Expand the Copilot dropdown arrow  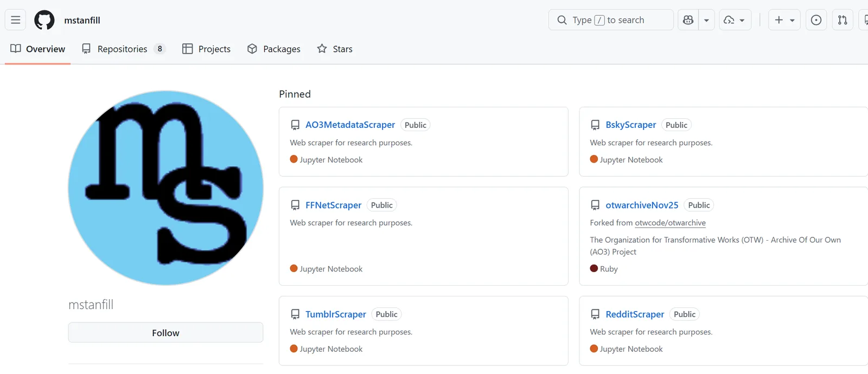(x=706, y=20)
